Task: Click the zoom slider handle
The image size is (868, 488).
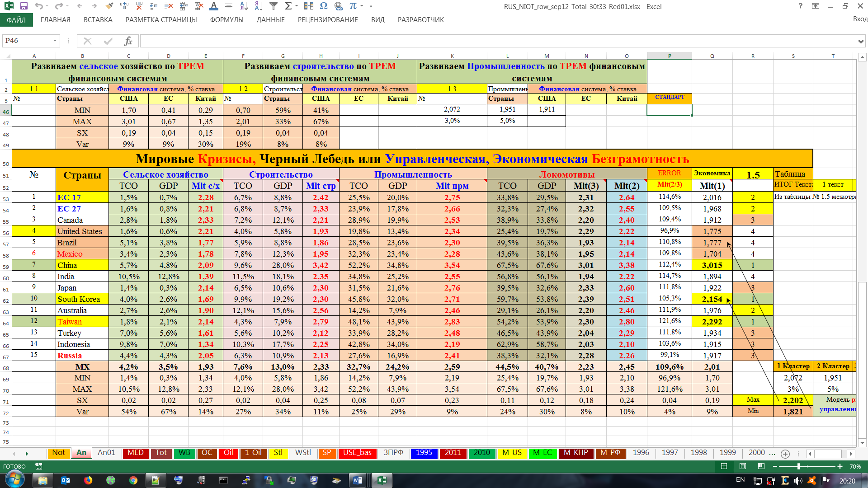Action: [798, 466]
